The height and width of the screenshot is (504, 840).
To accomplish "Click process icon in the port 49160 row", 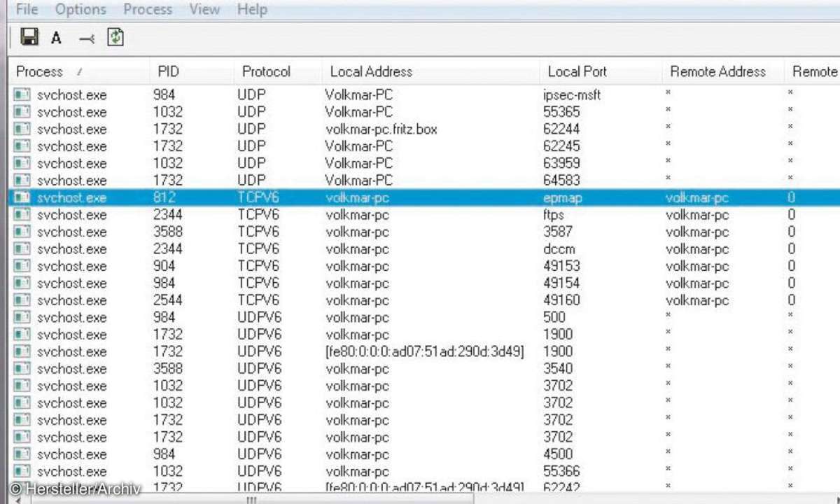I will (22, 300).
